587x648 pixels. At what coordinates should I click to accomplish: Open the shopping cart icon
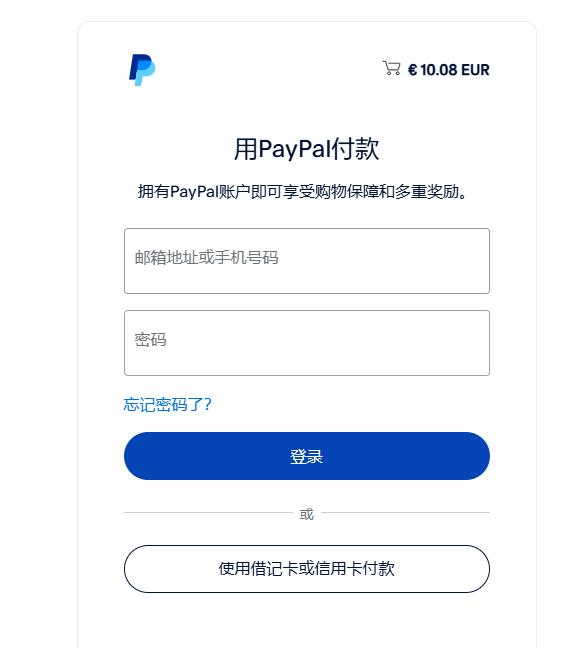(x=391, y=68)
